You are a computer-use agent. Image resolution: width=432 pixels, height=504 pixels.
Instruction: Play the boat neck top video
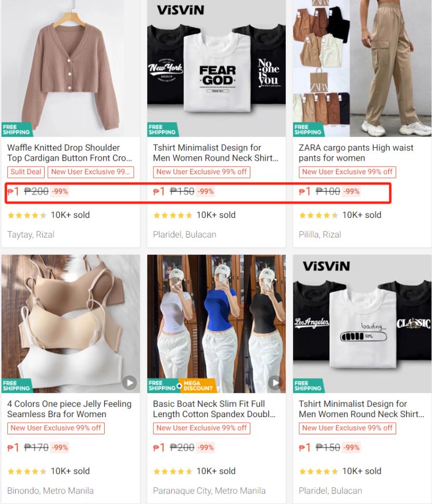coord(275,382)
